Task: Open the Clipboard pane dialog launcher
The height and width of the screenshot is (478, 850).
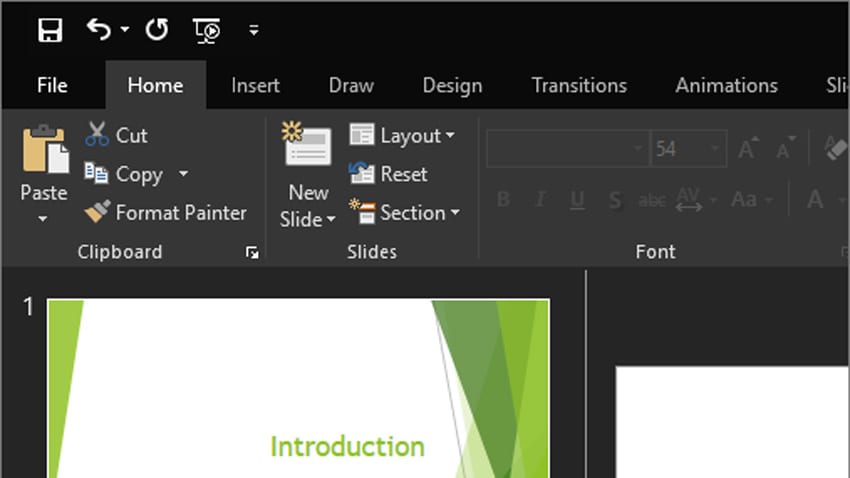Action: click(252, 253)
